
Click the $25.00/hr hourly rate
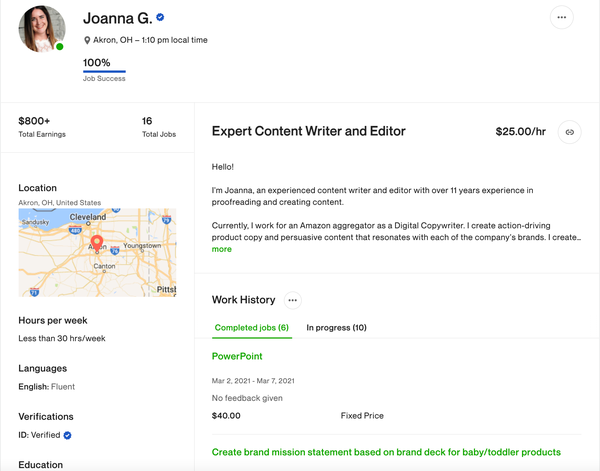[x=520, y=131]
